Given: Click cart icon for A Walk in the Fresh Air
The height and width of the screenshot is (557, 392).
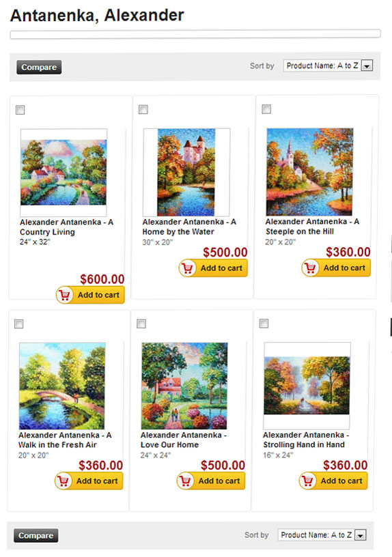Looking at the screenshot, I should [64, 481].
